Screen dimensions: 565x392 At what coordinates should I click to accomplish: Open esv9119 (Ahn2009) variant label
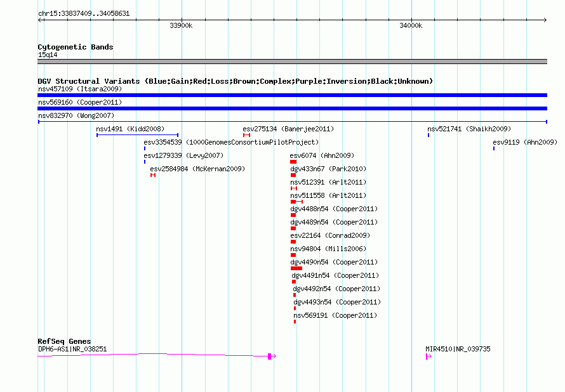(x=525, y=142)
